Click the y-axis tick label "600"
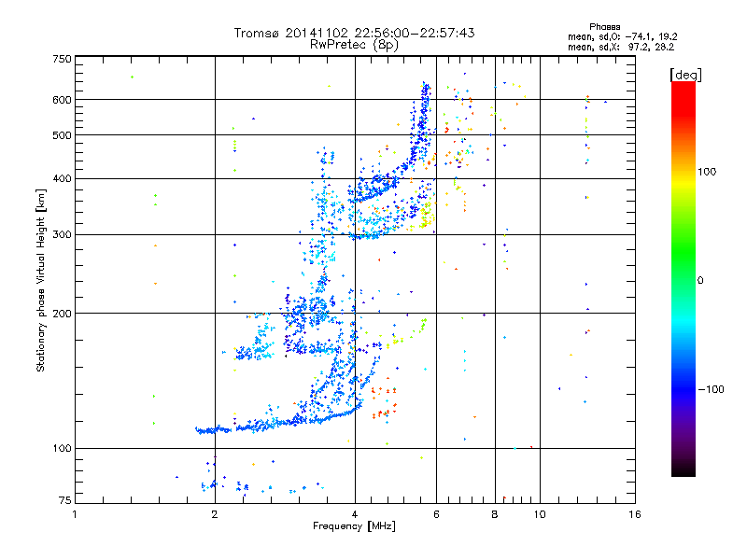This screenshot has height=560, width=747. tap(62, 100)
